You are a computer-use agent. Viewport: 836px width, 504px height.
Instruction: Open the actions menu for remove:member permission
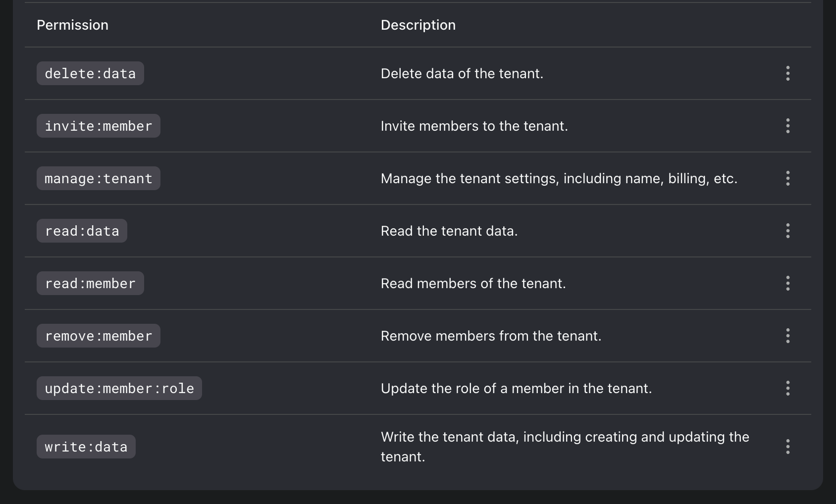[x=787, y=336]
